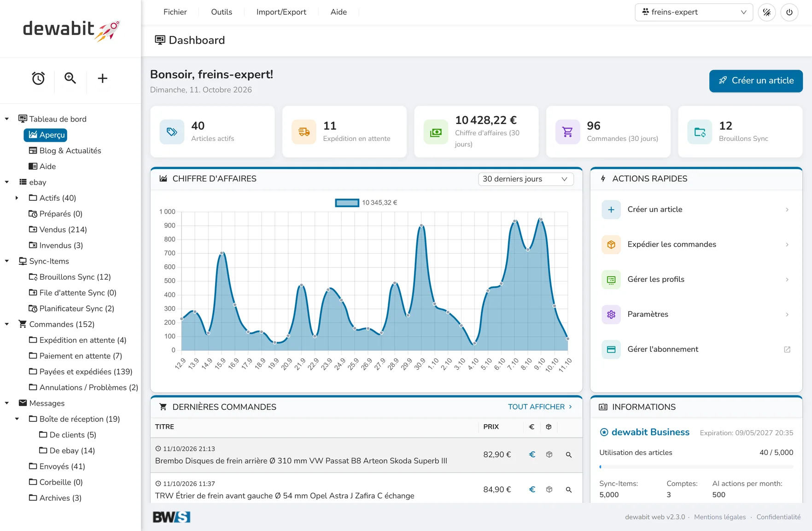812x531 pixels.
Task: Click the cart icon on Commandes card
Action: [x=568, y=132]
